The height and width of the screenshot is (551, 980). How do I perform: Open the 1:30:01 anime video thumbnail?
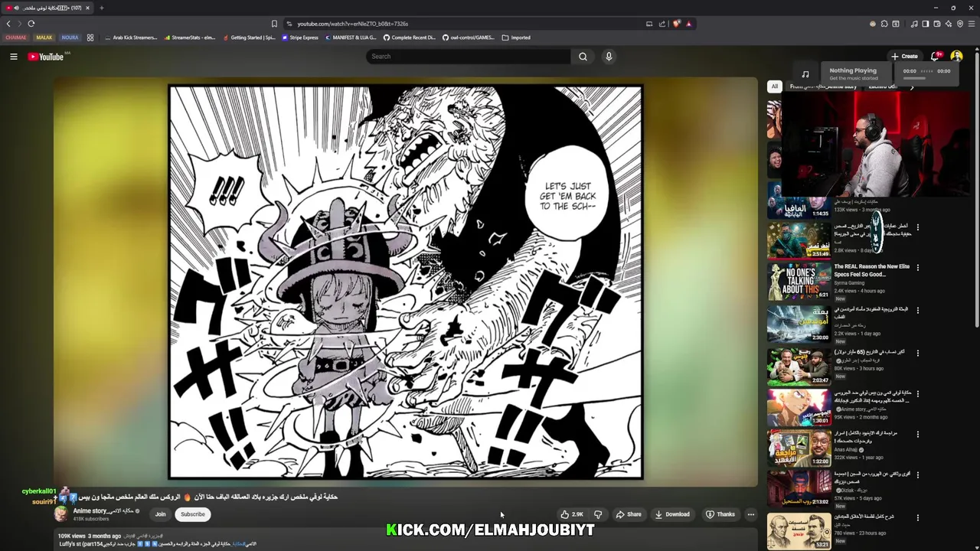coord(799,407)
